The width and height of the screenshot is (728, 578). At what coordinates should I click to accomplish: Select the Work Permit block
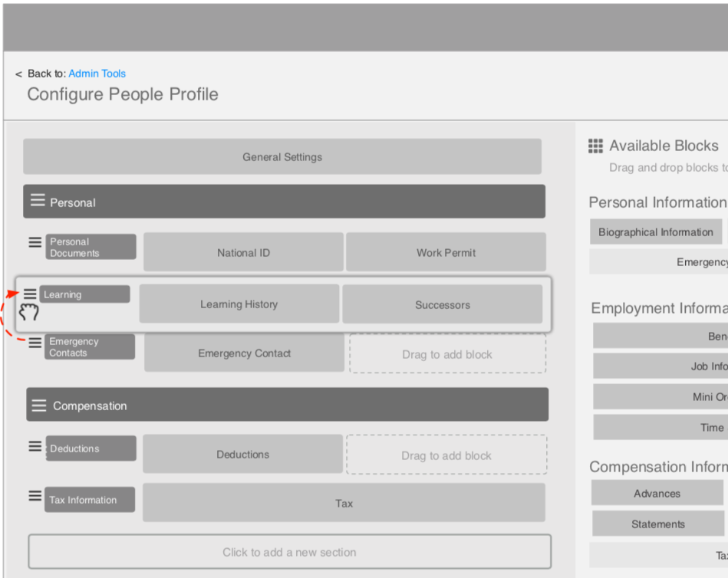point(446,251)
